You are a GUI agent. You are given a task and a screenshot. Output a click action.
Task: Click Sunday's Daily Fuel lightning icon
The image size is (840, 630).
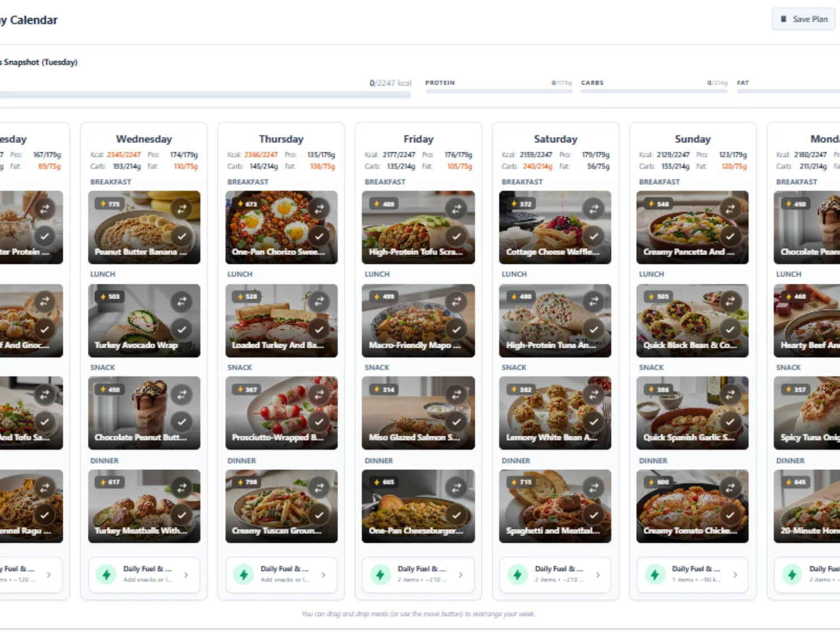click(655, 575)
